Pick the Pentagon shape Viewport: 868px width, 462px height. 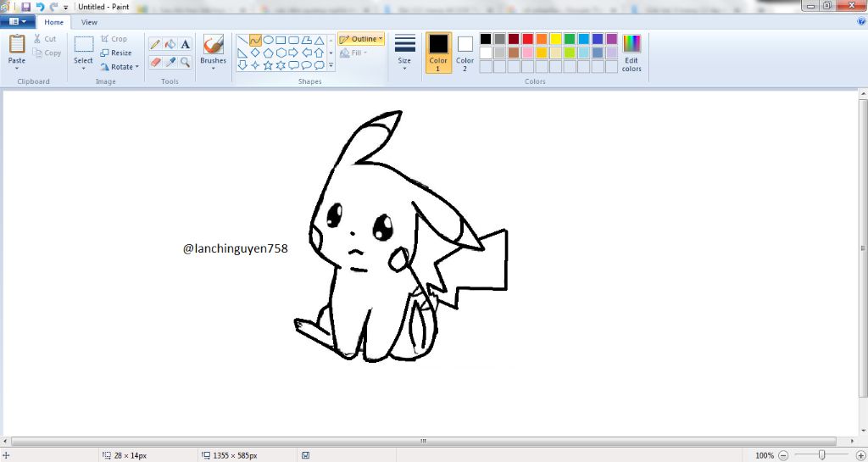click(x=268, y=53)
